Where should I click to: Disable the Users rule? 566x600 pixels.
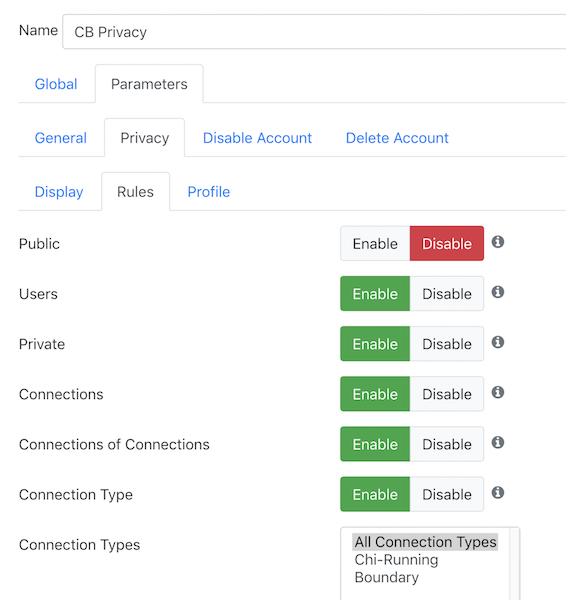click(447, 293)
